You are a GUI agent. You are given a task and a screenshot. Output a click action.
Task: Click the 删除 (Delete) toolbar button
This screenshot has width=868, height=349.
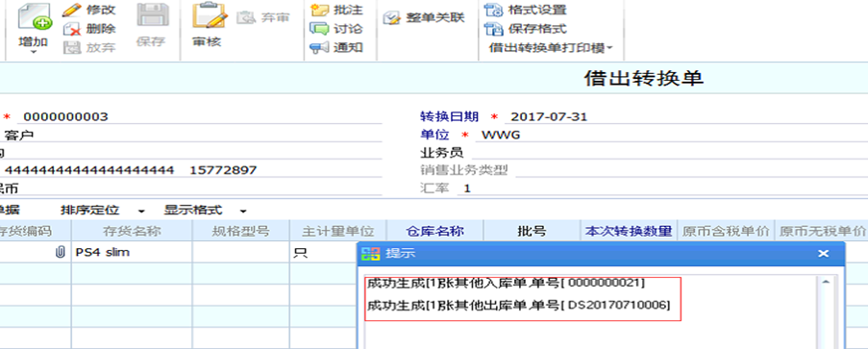pyautogui.click(x=88, y=29)
